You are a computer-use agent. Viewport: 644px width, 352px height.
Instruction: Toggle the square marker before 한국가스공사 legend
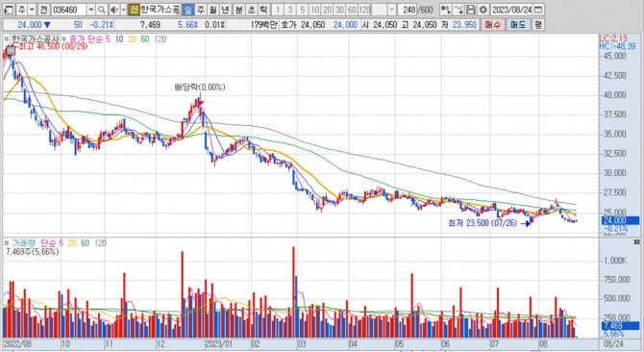(6, 39)
